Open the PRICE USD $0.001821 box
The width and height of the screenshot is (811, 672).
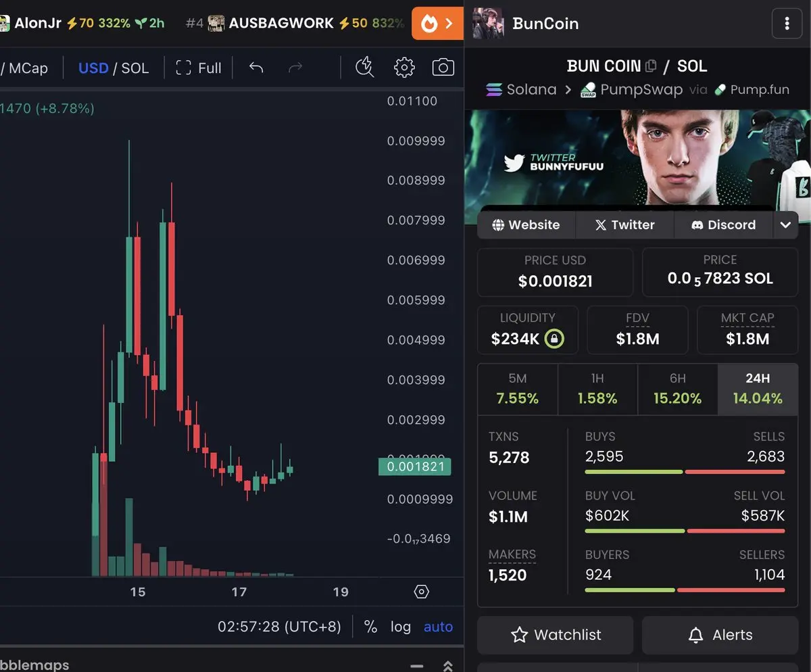point(555,272)
